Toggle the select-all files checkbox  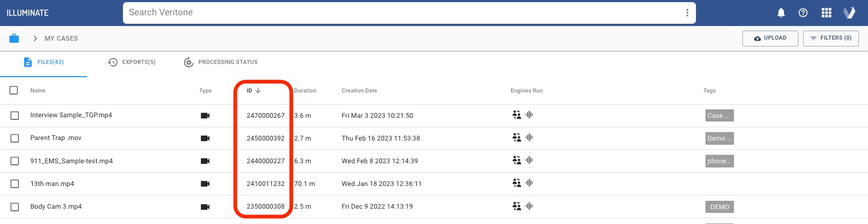pos(14,90)
